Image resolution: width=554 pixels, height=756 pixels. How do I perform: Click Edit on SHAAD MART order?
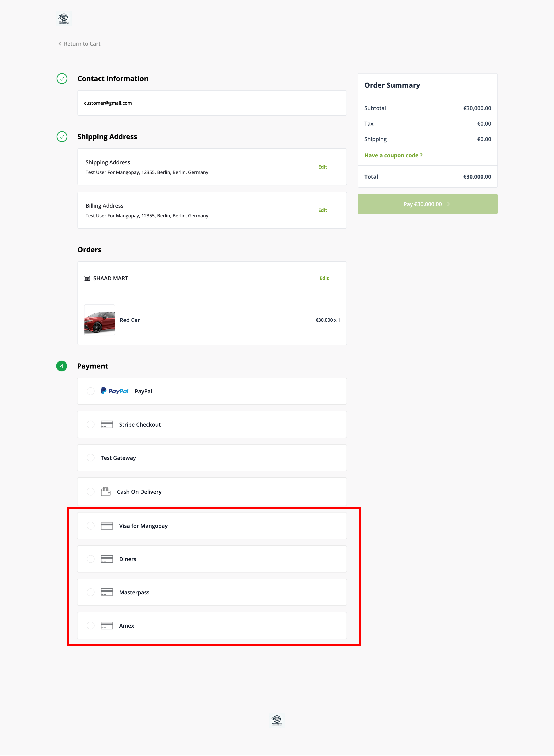click(x=324, y=278)
